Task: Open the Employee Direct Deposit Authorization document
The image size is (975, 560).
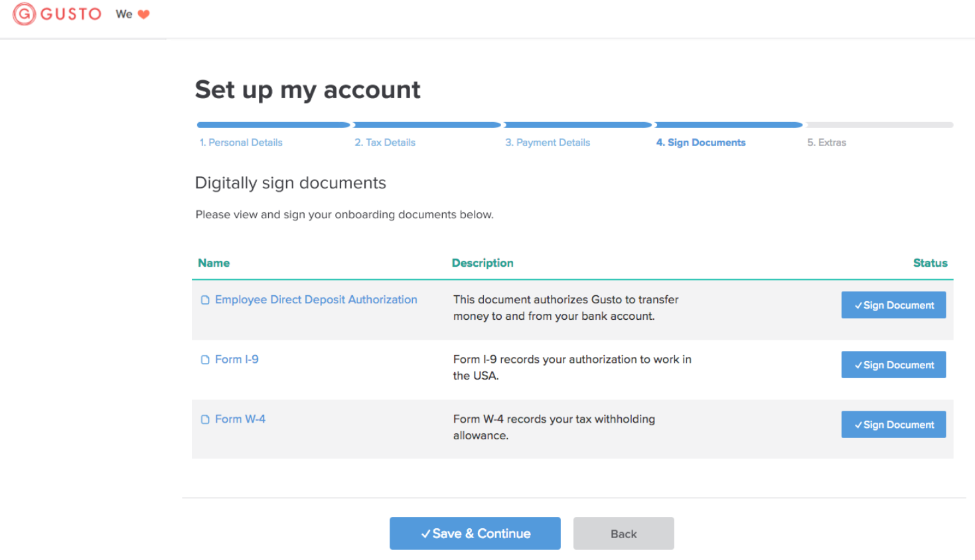Action: [x=316, y=300]
